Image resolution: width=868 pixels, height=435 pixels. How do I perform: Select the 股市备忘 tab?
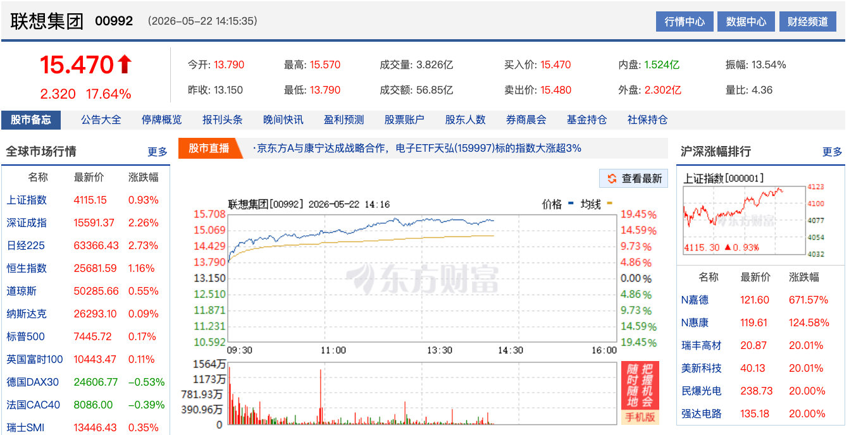point(31,119)
